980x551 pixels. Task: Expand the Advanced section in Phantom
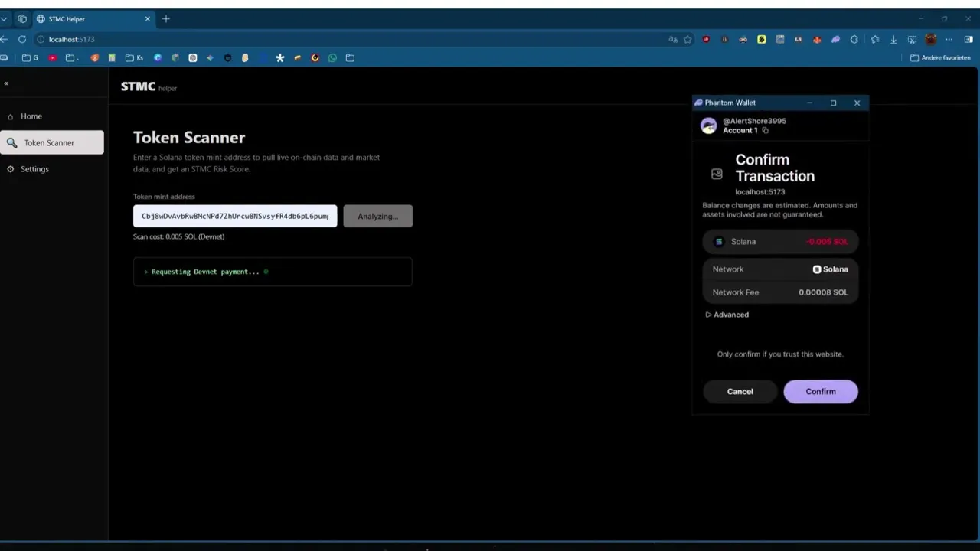point(727,315)
